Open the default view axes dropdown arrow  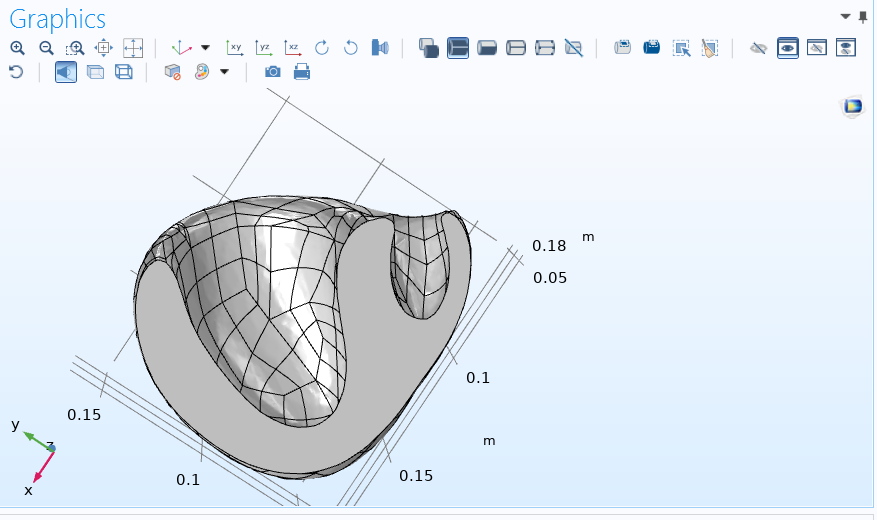[x=206, y=47]
